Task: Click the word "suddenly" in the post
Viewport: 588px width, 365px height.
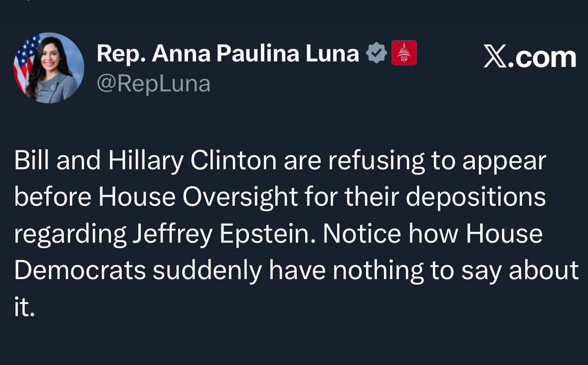Action: tap(207, 271)
